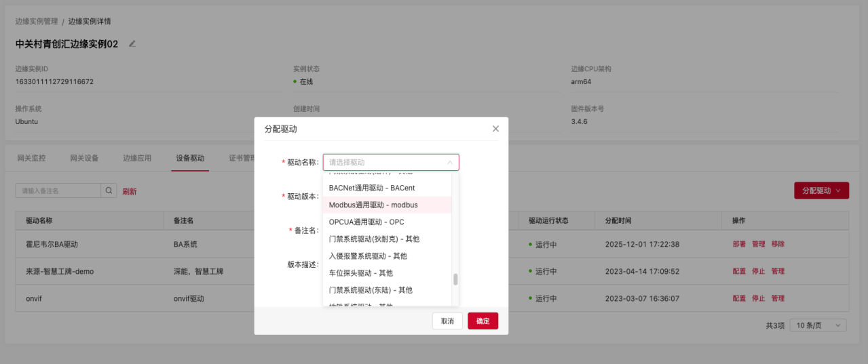Click the 2023-04-14 17:09:52 time cell
868x364 pixels.
[642, 271]
